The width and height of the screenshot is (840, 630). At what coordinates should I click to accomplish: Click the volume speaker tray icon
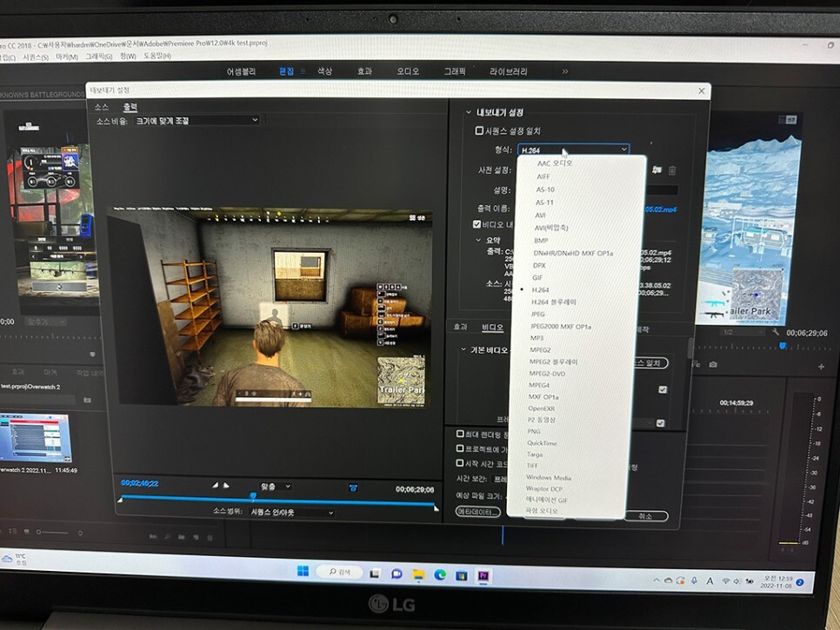(737, 580)
